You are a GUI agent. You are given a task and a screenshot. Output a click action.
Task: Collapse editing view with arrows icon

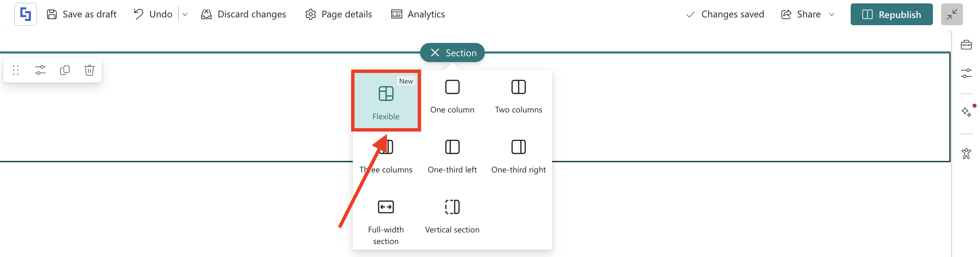[x=951, y=14]
